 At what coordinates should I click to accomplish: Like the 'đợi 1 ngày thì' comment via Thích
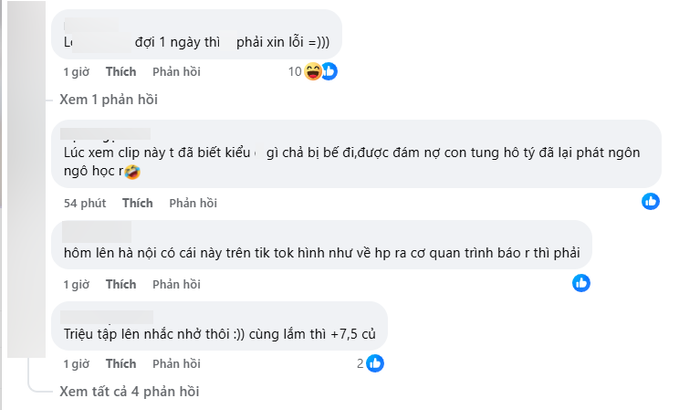(x=121, y=71)
